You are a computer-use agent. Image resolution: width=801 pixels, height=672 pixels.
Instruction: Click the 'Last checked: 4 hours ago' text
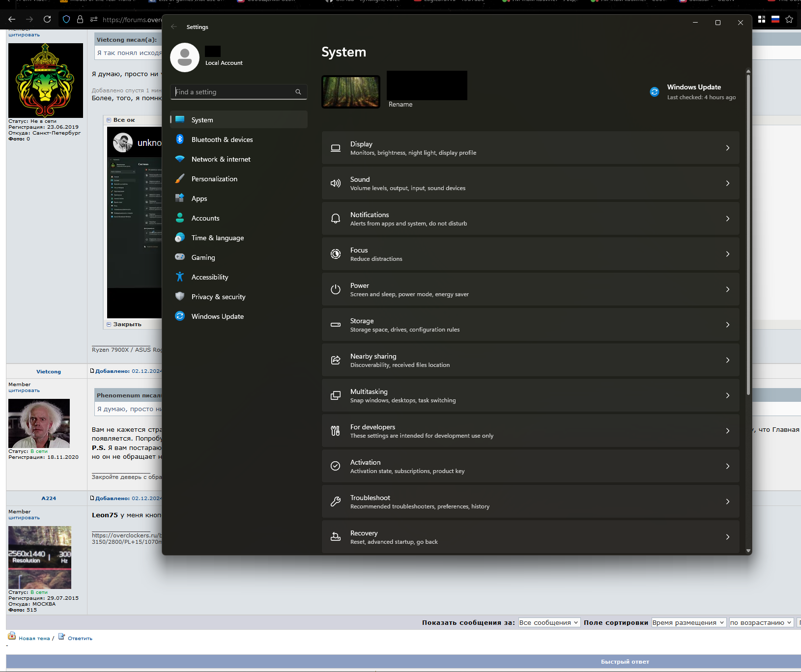coord(701,97)
